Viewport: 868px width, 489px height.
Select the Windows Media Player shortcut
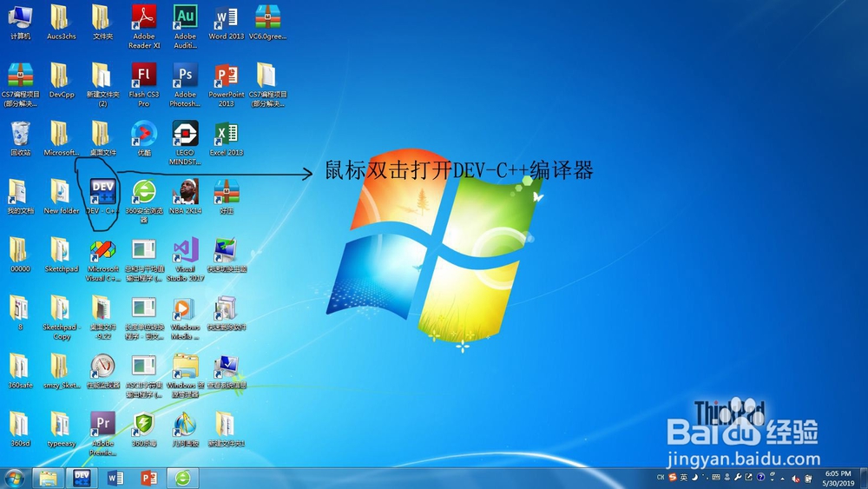(185, 317)
